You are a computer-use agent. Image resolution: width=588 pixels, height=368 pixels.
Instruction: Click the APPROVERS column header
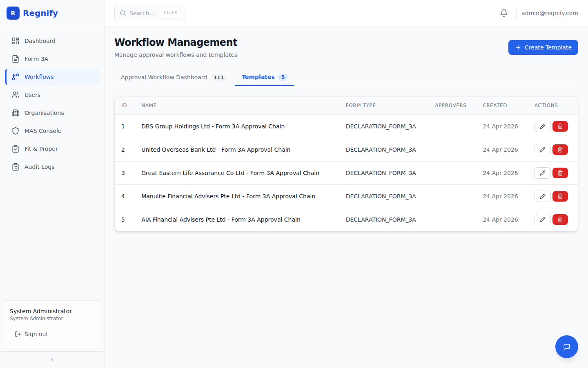point(450,105)
